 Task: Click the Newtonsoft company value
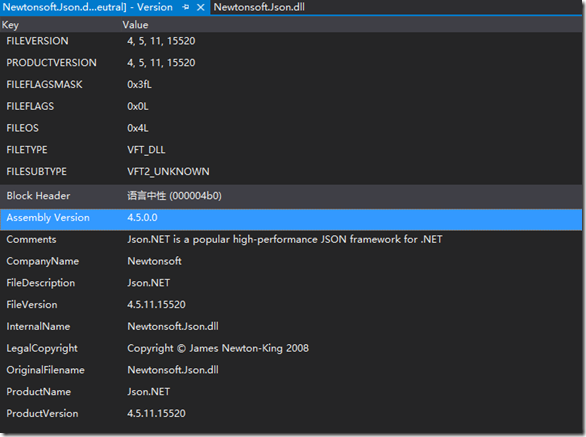click(x=154, y=261)
